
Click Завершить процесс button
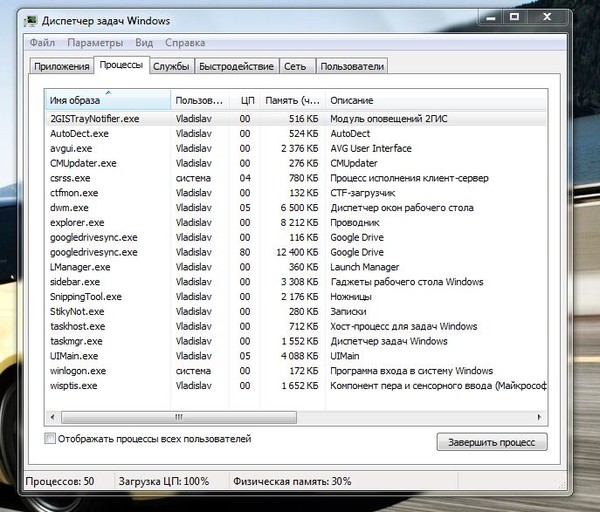pos(492,442)
